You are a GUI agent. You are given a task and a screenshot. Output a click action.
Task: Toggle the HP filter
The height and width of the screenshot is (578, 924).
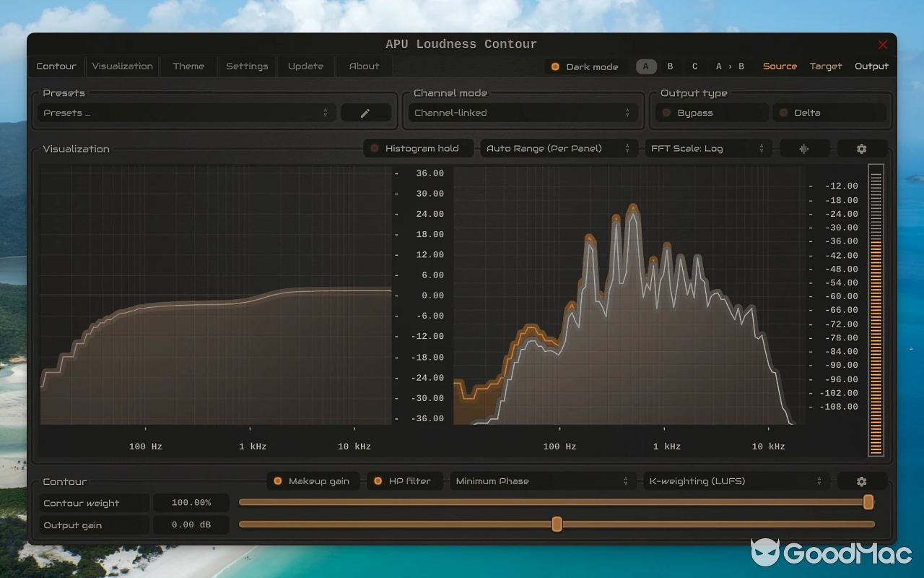(x=405, y=481)
